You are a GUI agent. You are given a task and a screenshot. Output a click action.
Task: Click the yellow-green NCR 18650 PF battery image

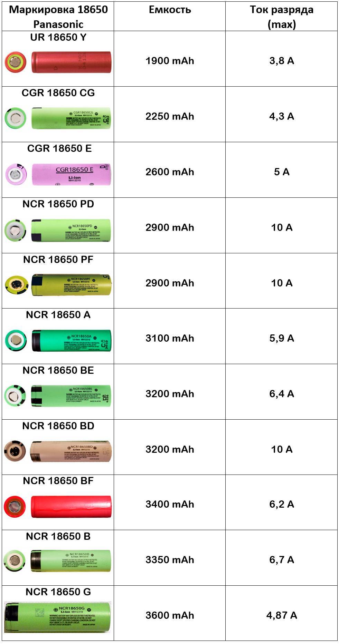click(x=71, y=285)
